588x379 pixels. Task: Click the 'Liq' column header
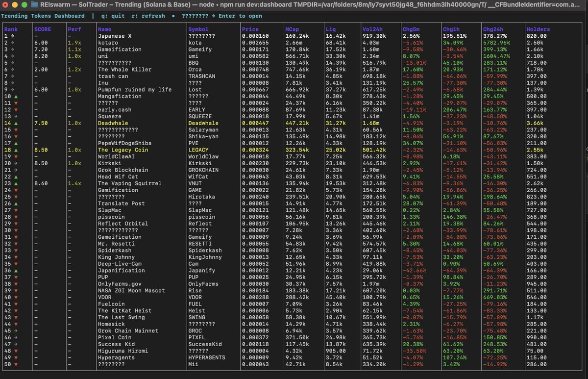pos(331,29)
